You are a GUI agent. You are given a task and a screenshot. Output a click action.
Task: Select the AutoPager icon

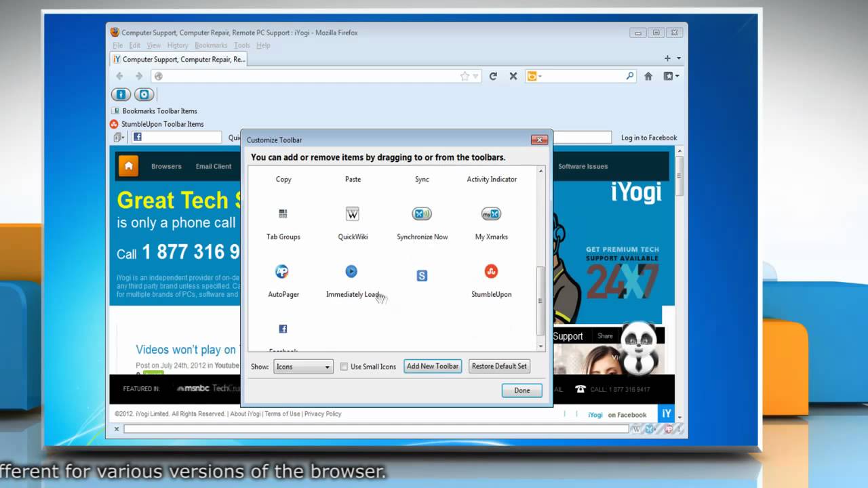(282, 272)
